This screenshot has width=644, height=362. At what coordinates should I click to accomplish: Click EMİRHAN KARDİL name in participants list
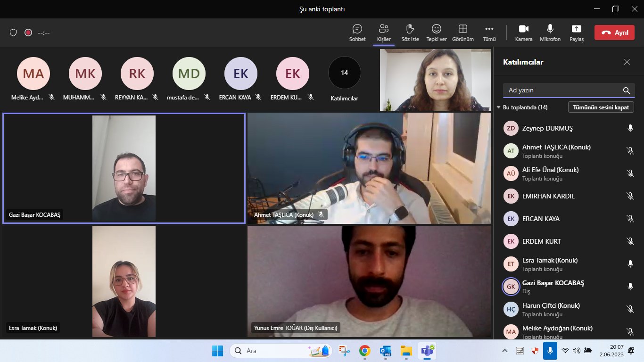pos(548,196)
